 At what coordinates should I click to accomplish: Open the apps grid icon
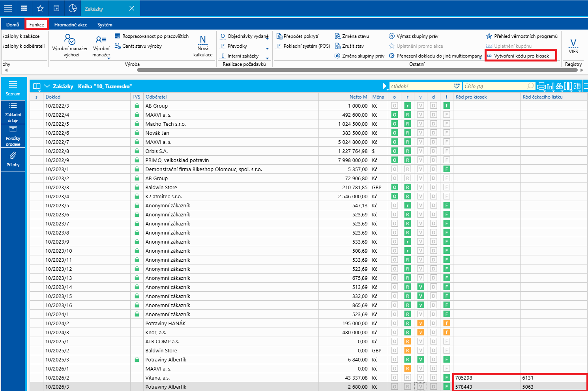24,8
